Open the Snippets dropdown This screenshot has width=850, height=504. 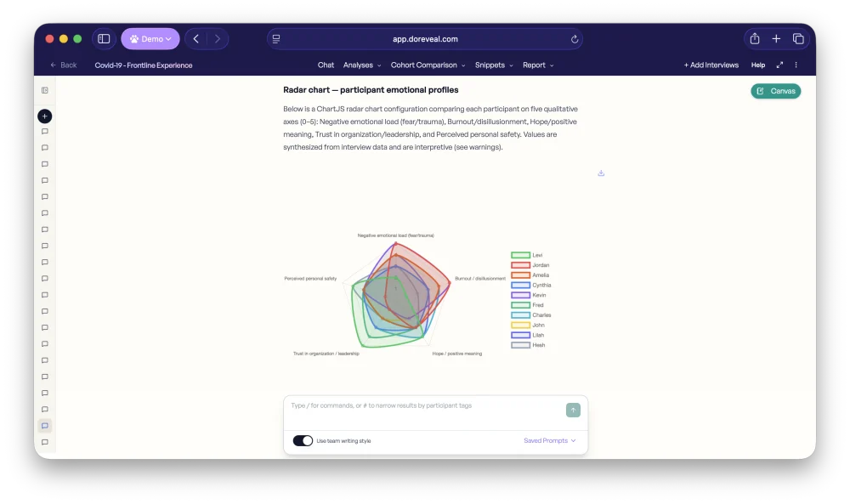[494, 65]
